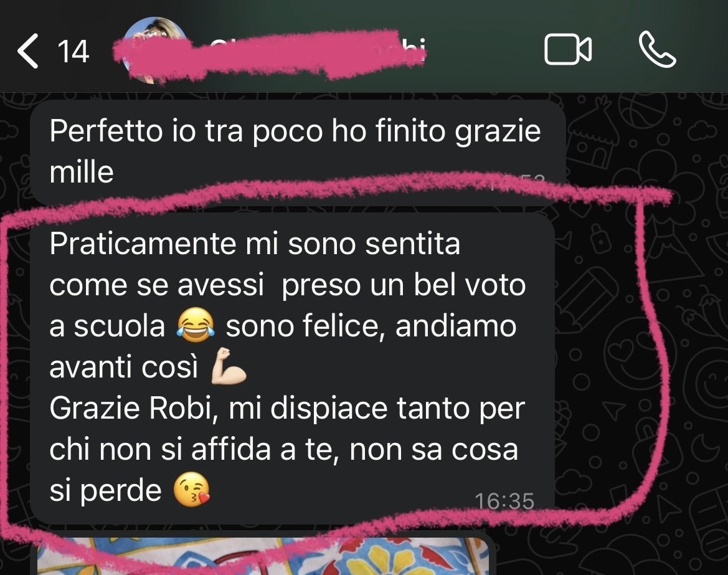Tap the kissing face emoji
728x575 pixels.
(191, 490)
